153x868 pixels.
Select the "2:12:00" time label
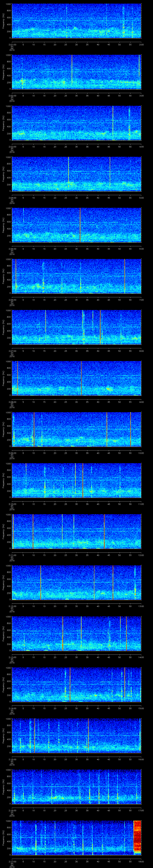coord(12,606)
